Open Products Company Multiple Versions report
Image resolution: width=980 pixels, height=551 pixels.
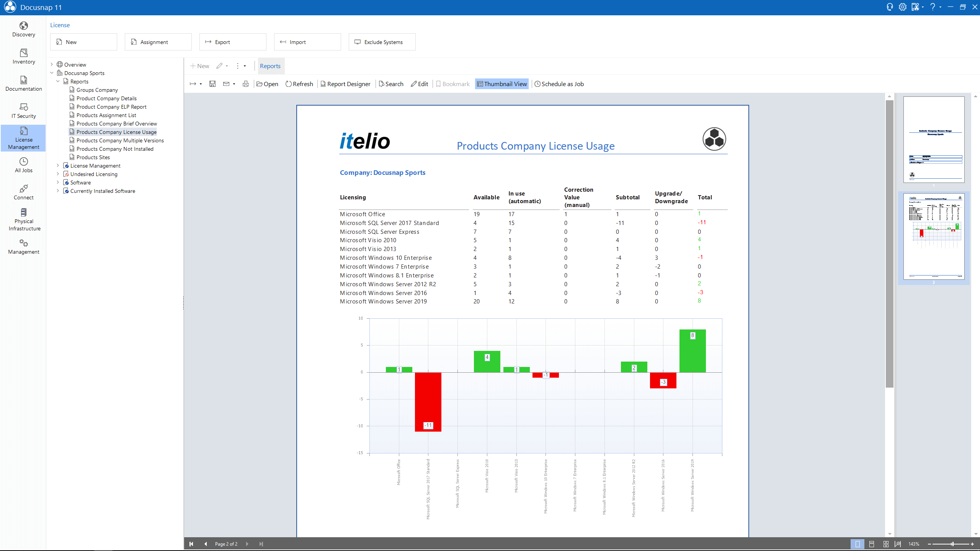click(x=120, y=140)
